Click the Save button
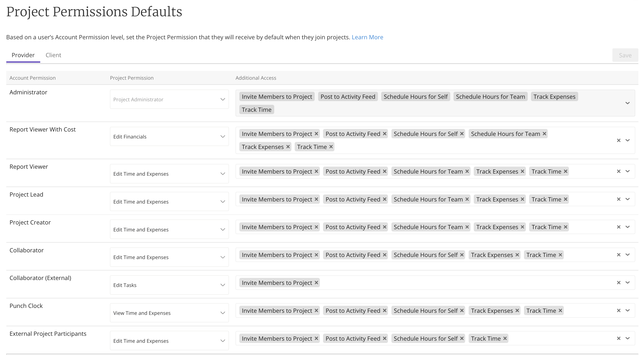This screenshot has width=644, height=359. pos(625,55)
